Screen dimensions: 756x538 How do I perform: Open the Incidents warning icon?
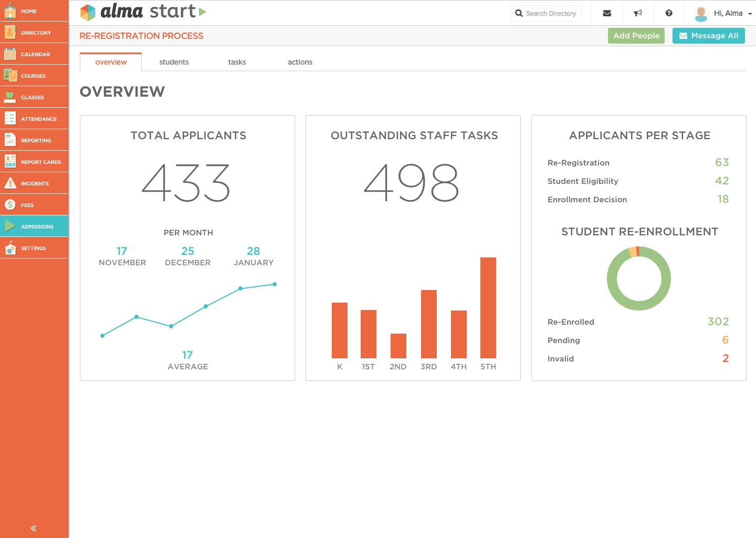pos(10,183)
